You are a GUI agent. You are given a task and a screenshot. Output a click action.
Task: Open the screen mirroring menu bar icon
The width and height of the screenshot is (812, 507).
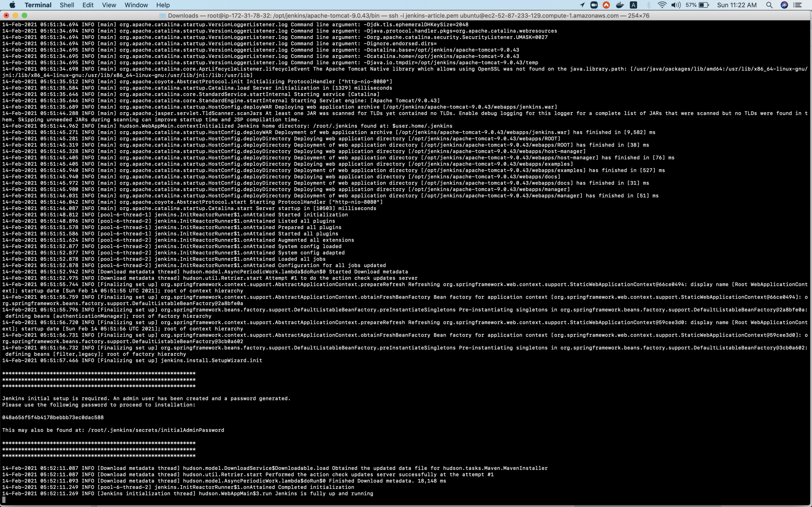[x=594, y=5]
